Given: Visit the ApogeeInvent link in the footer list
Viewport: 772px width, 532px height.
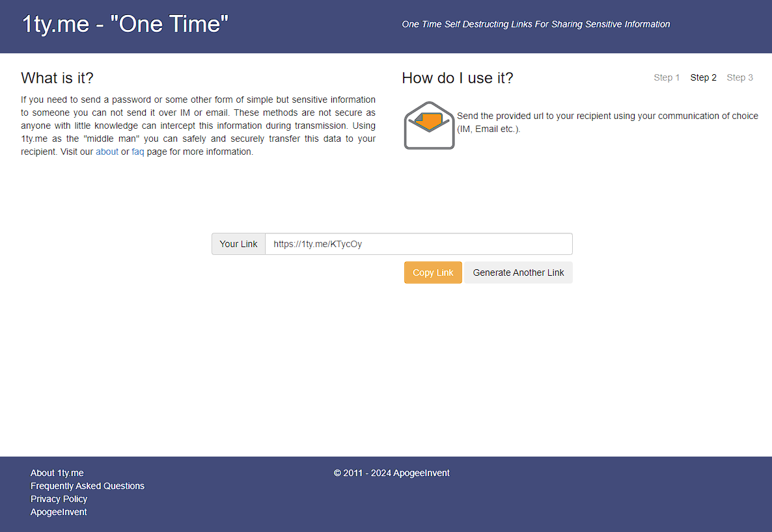Looking at the screenshot, I should (x=59, y=512).
